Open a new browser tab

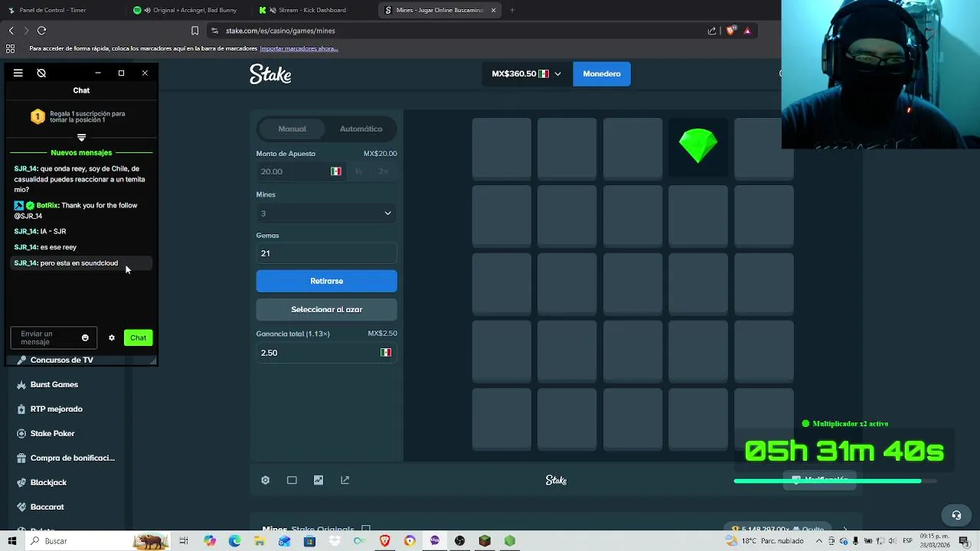[512, 10]
